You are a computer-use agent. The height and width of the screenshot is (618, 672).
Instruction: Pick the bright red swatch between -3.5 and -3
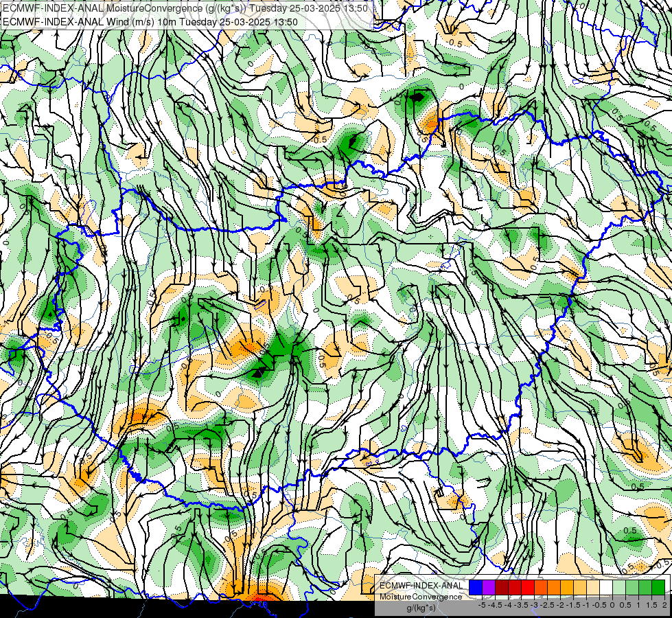click(528, 587)
